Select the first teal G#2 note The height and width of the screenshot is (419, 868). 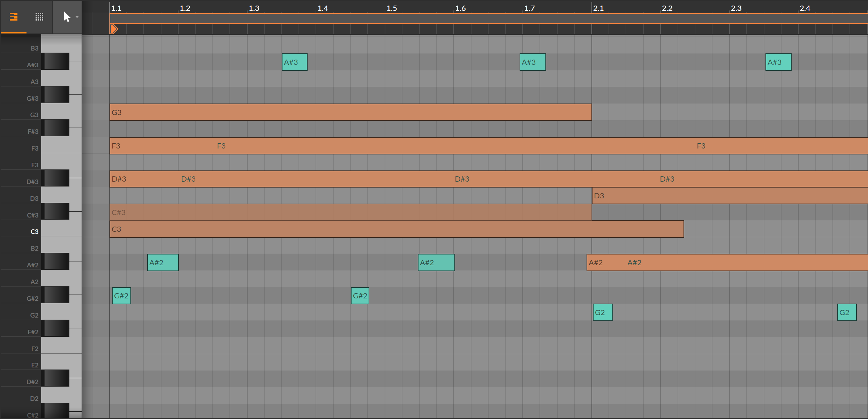click(x=121, y=296)
